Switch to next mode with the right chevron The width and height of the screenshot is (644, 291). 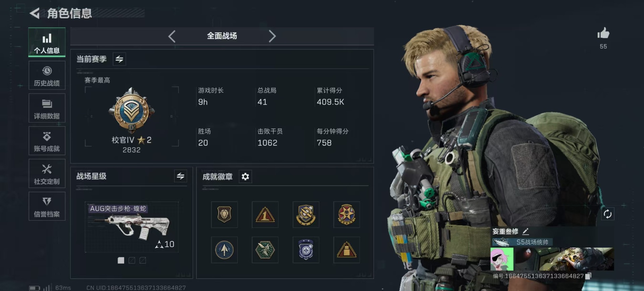coord(272,36)
